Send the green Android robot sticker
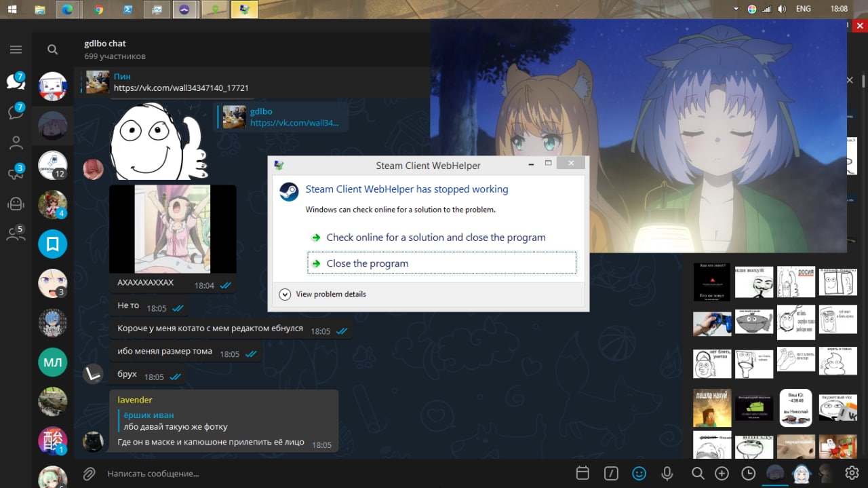 (754, 407)
